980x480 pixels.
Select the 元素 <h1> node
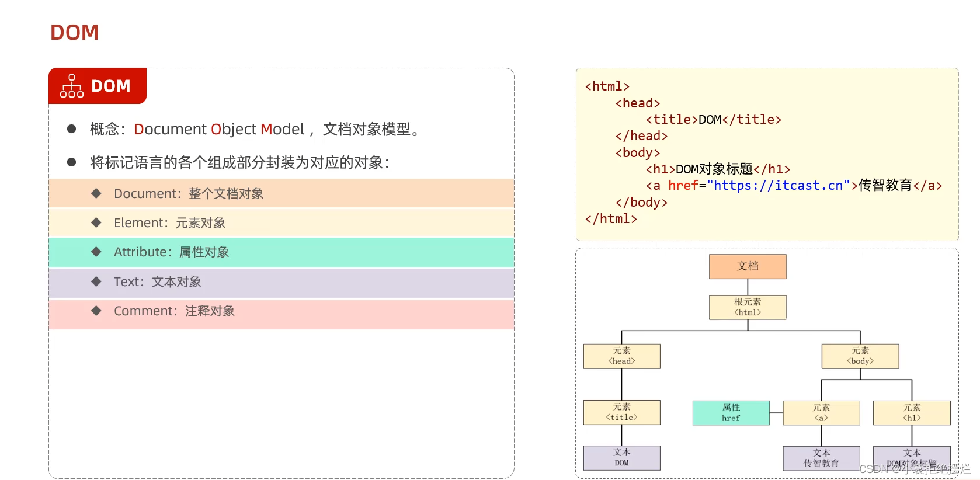click(x=912, y=413)
